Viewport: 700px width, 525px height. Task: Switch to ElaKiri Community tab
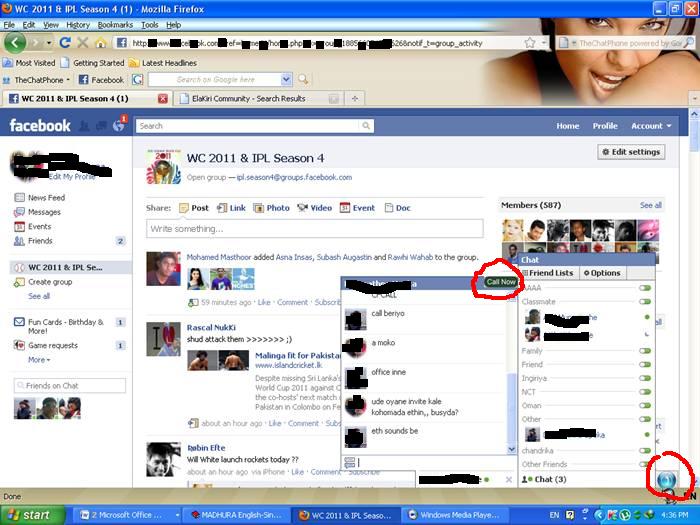259,99
